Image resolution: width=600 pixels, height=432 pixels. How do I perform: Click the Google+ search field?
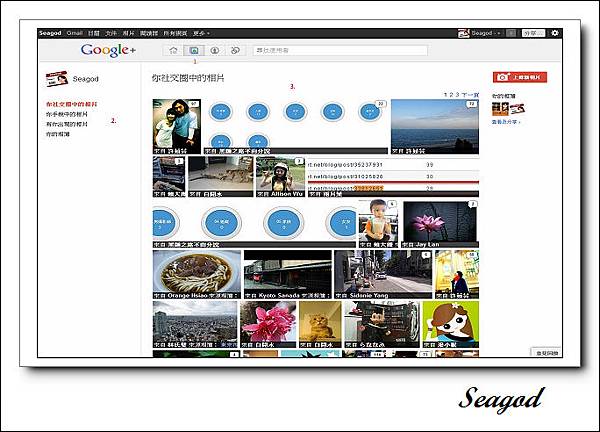coord(340,50)
